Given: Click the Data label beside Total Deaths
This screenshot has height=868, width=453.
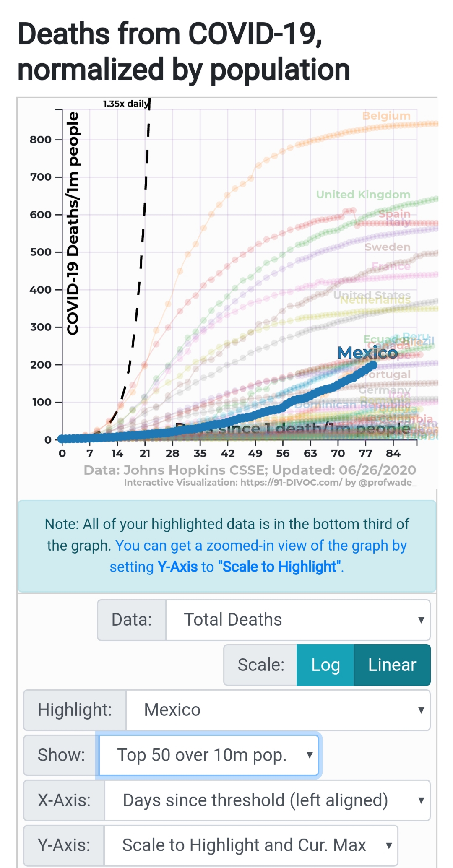Looking at the screenshot, I should click(132, 620).
